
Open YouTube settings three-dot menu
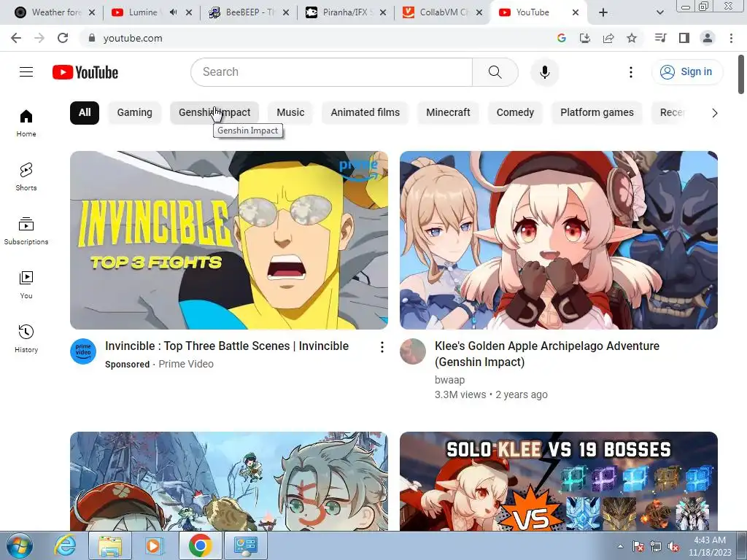631,72
